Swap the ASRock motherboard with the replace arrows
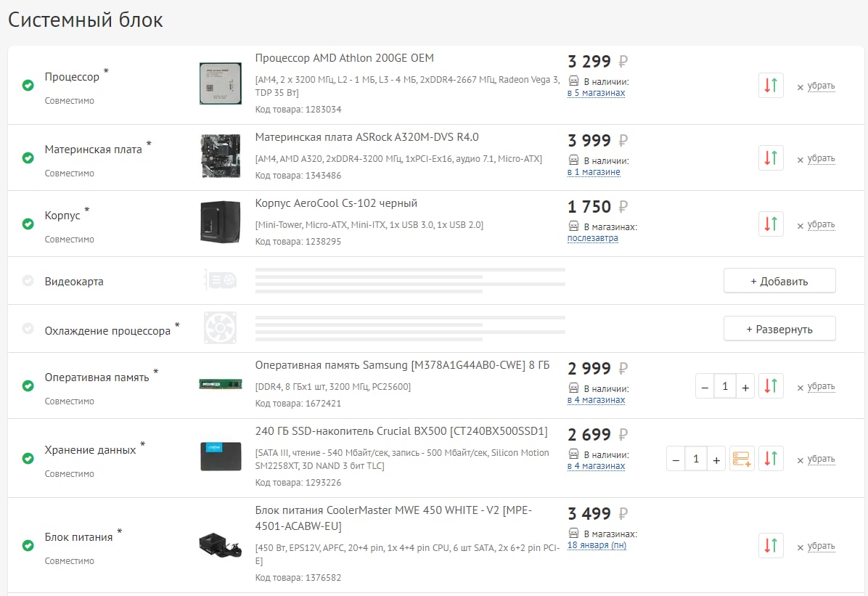This screenshot has width=868, height=596. coord(771,158)
